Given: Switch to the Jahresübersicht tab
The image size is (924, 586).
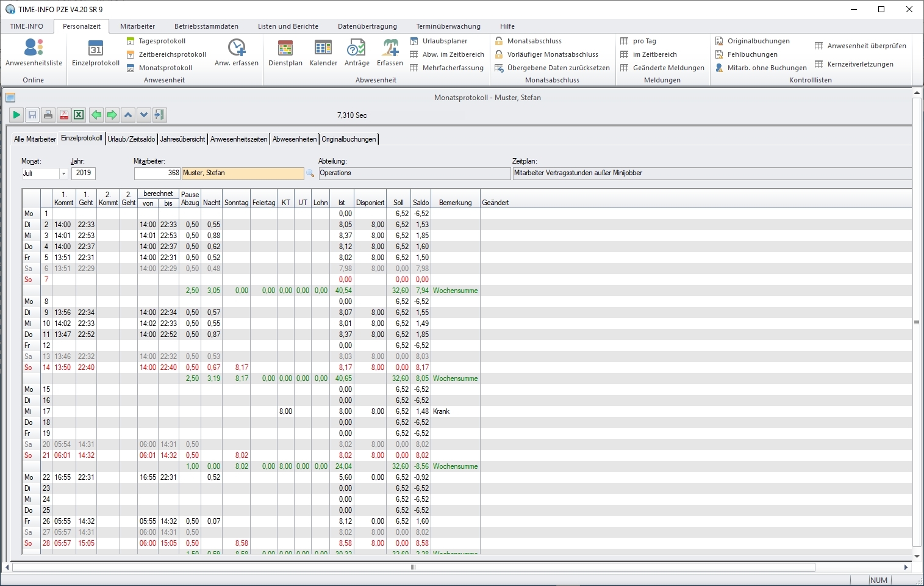Looking at the screenshot, I should click(182, 139).
